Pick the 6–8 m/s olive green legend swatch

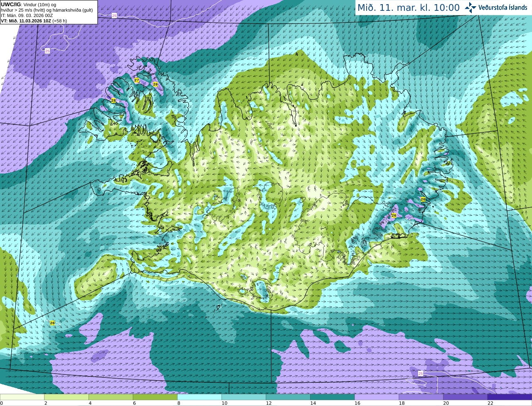coord(155,397)
